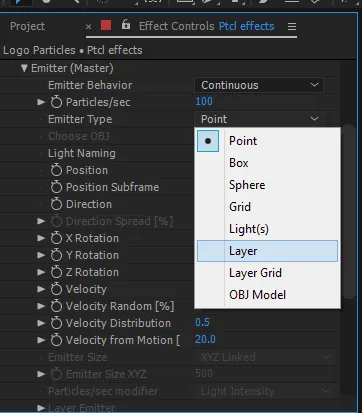Screen dimensions: 362x413
Task: Click the Velocity from Motion value 20.0
Action: point(205,339)
